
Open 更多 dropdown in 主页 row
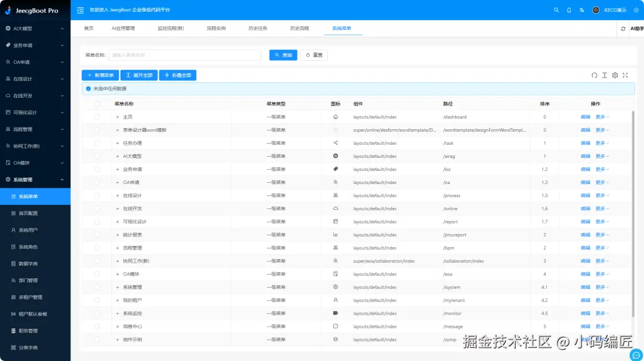click(x=602, y=117)
